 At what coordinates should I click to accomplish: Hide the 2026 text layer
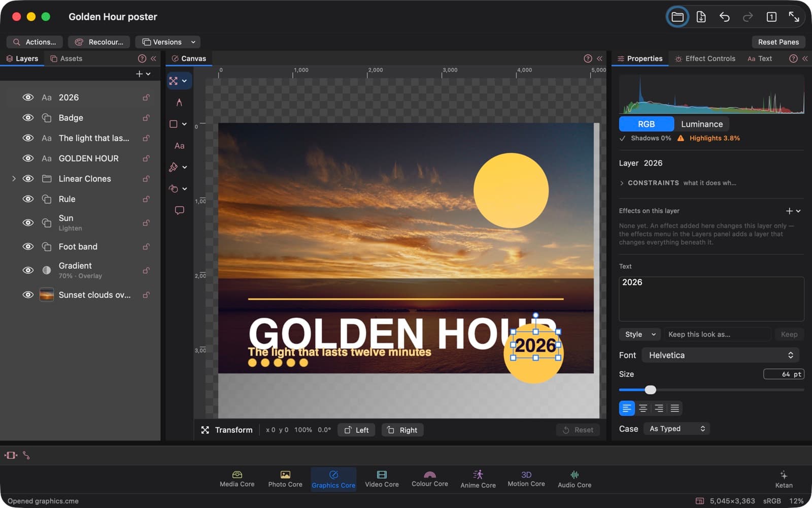click(28, 98)
